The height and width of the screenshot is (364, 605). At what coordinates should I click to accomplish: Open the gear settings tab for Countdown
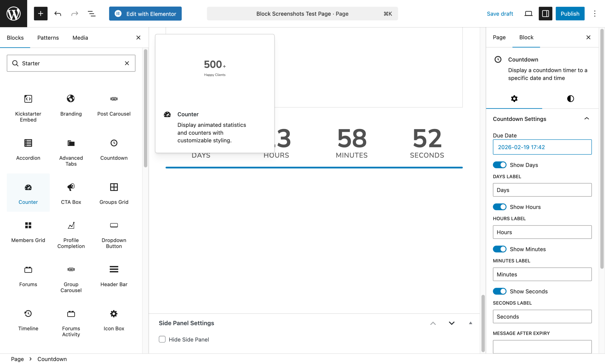click(514, 98)
